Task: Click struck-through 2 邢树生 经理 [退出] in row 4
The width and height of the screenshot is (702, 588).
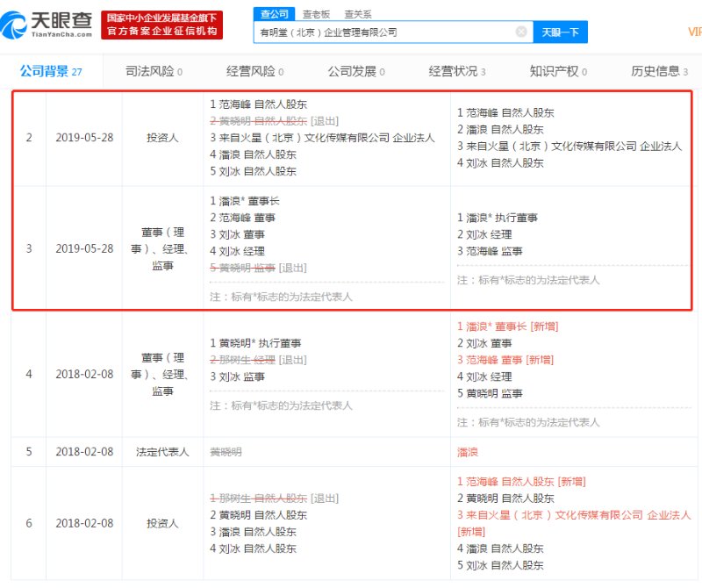Action: point(258,360)
